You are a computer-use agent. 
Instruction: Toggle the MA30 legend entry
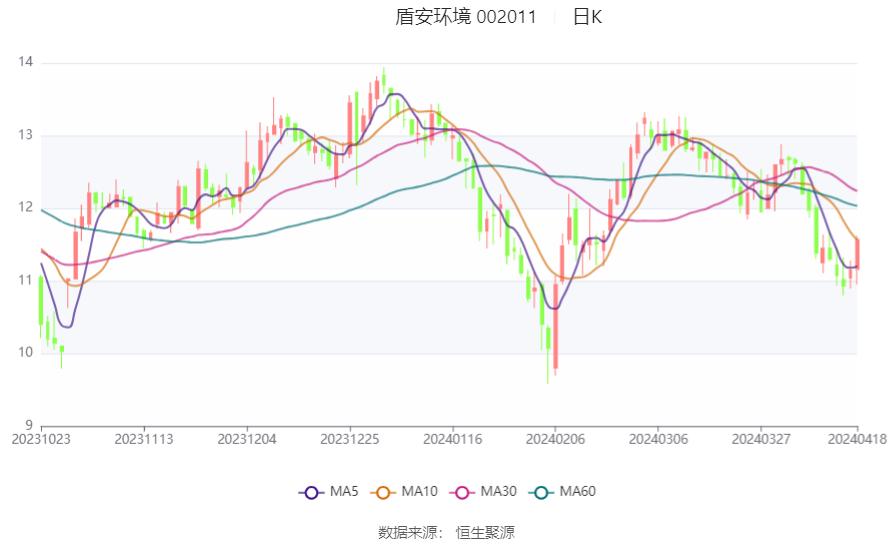click(484, 492)
